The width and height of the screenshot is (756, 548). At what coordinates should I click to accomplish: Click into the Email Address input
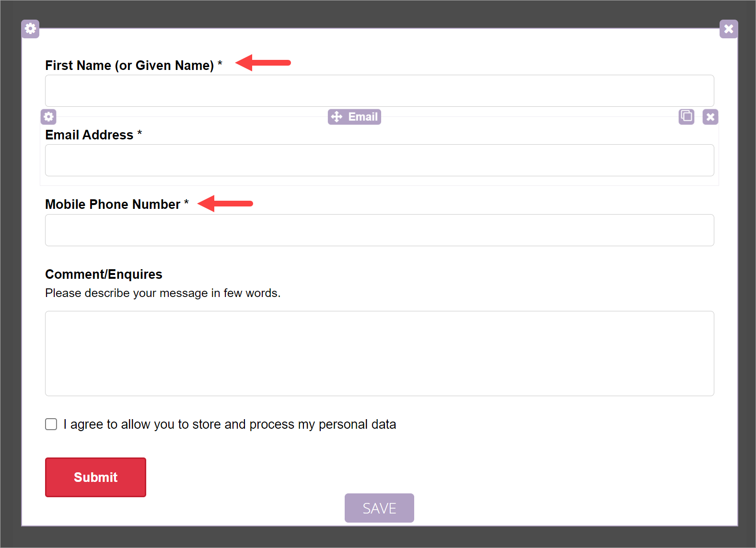point(379,160)
